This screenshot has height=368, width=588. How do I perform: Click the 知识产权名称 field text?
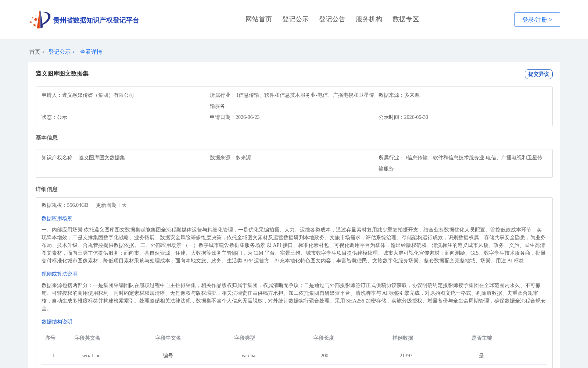[83, 158]
